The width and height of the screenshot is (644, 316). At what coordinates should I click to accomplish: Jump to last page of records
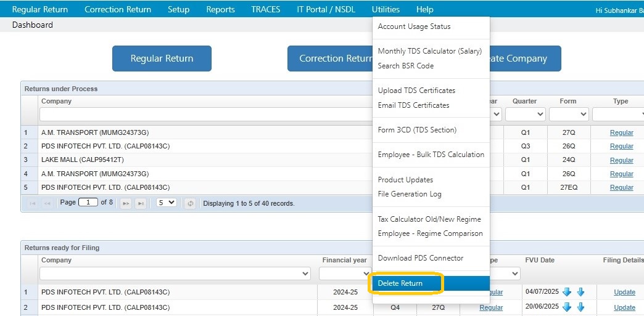(141, 203)
